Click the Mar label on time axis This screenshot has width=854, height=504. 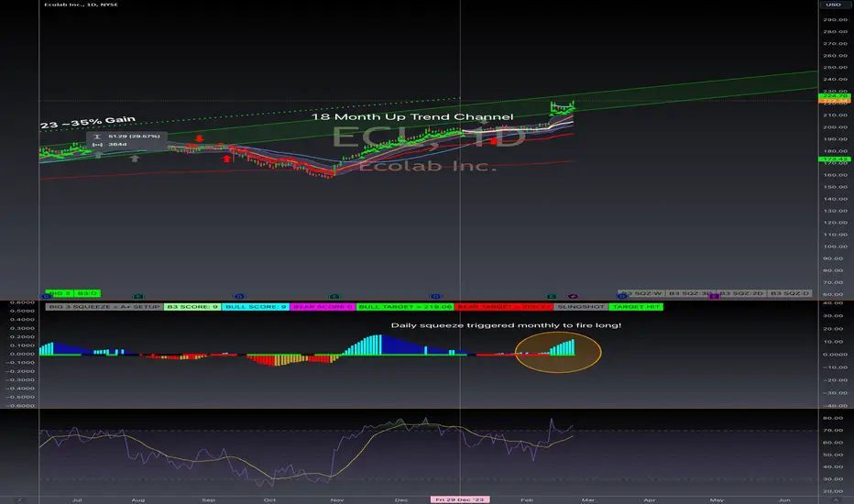click(x=587, y=499)
